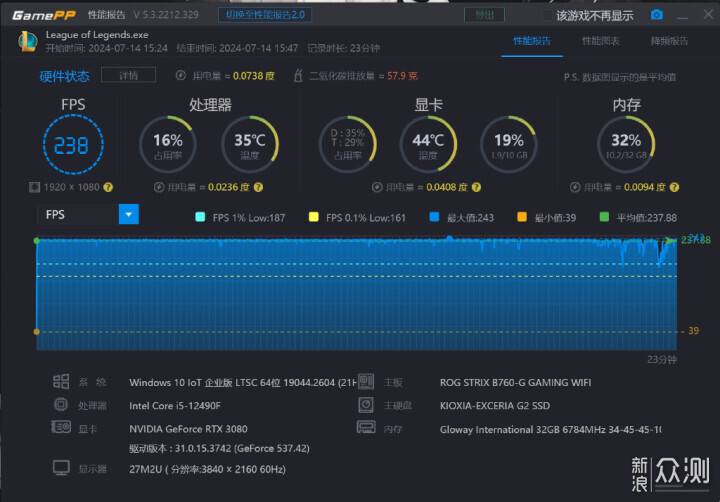Click the CPU temperature 35°C gauge
This screenshot has height=502, width=720.
tap(250, 145)
